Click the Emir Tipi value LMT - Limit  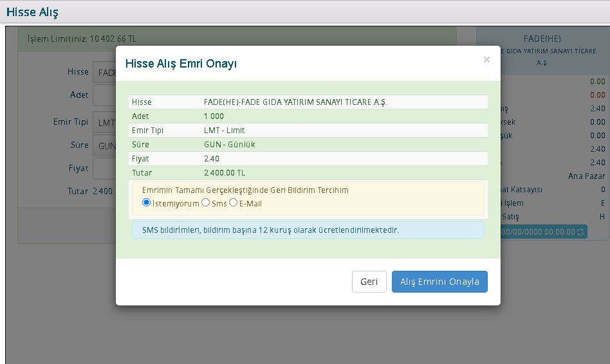click(224, 131)
